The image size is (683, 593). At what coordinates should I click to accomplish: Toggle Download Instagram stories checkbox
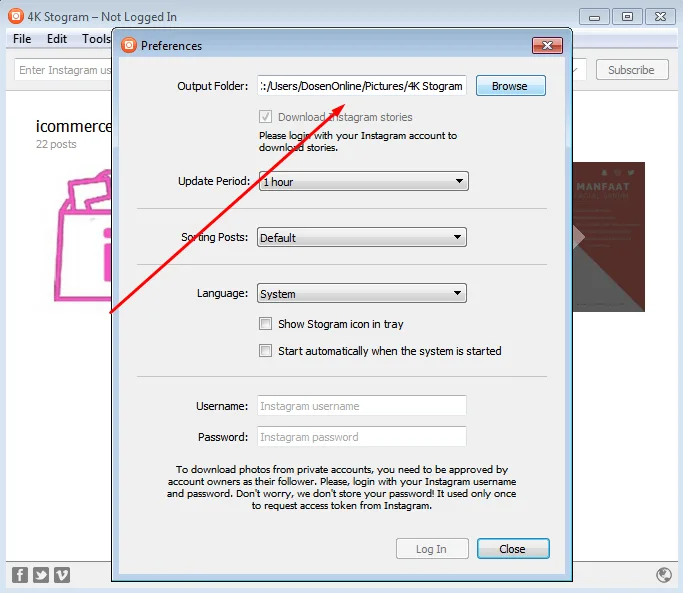pos(265,117)
